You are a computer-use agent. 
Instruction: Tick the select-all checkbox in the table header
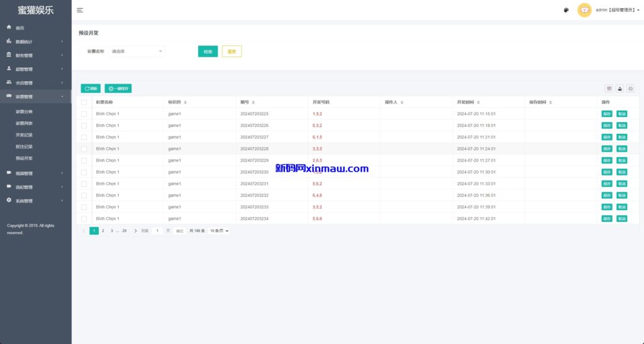(84, 102)
